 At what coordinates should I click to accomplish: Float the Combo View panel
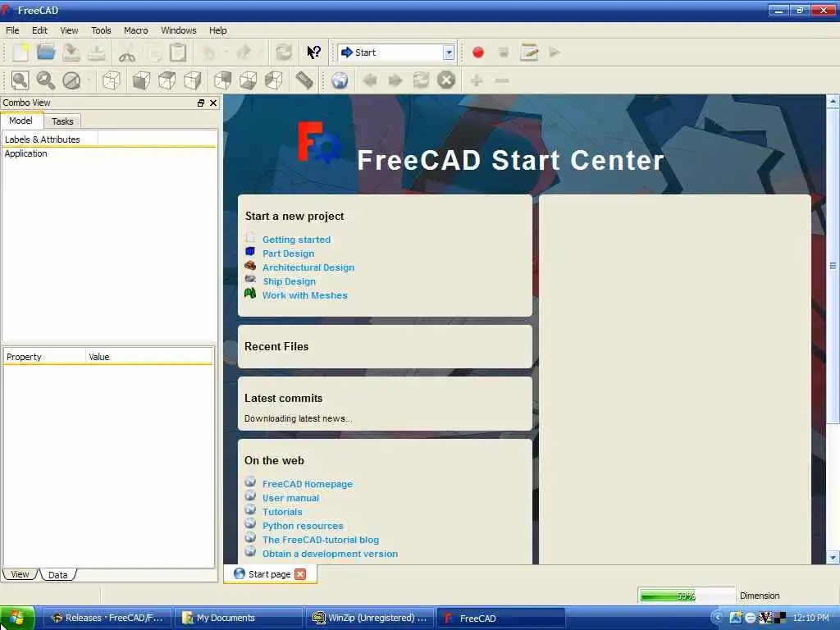[201, 103]
